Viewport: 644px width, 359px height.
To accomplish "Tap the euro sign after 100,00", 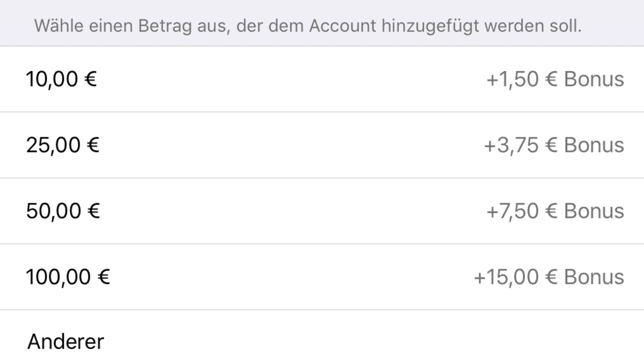I will tap(104, 277).
